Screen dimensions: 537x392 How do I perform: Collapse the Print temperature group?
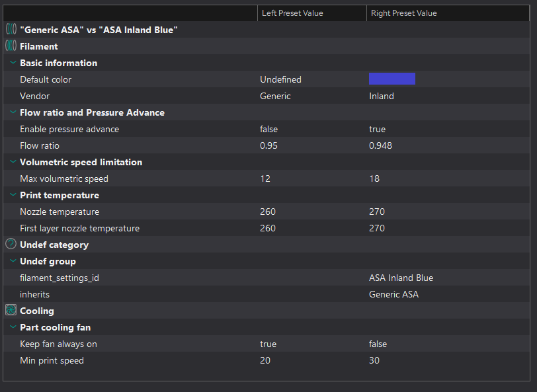pos(13,195)
